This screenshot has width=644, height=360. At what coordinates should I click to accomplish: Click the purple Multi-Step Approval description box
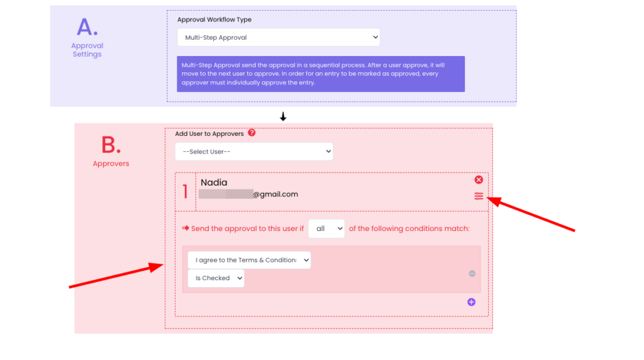coord(320,74)
